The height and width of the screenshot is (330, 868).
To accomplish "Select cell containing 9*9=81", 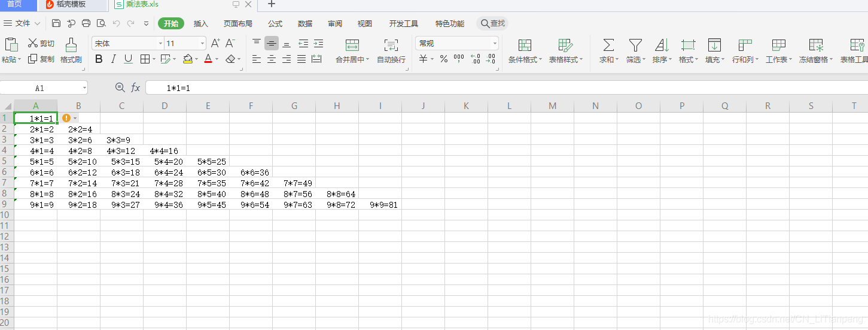I will tap(380, 205).
